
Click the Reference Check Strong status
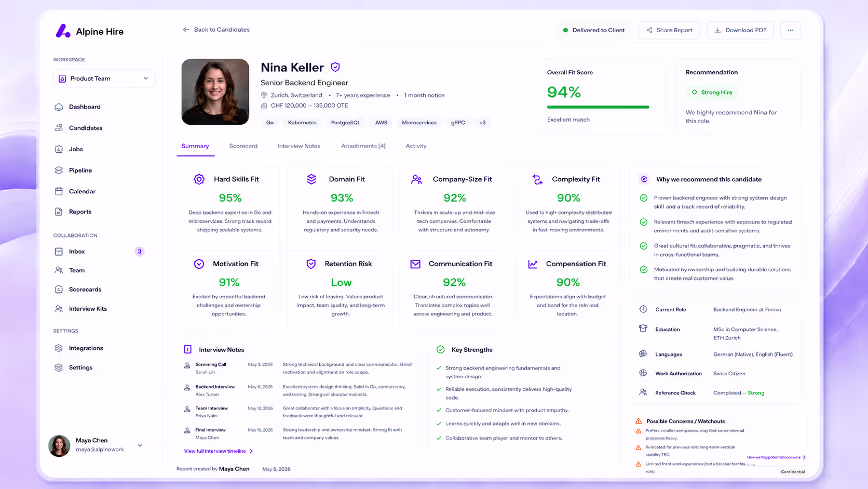(756, 393)
